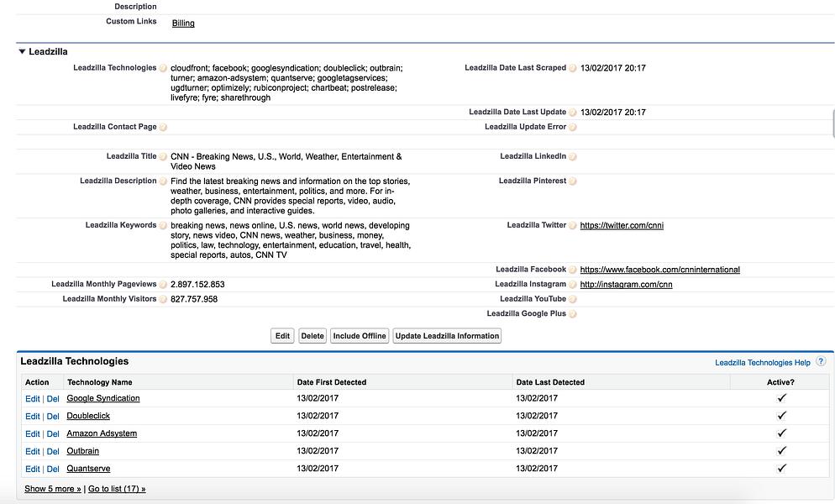Click the monthly pageviews value 2.897.152.853
The width and height of the screenshot is (835, 504).
[197, 285]
